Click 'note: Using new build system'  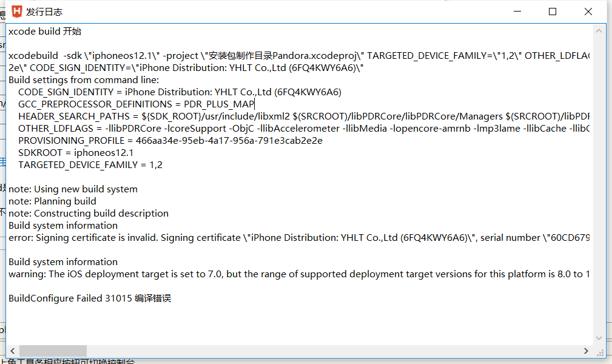tap(73, 189)
